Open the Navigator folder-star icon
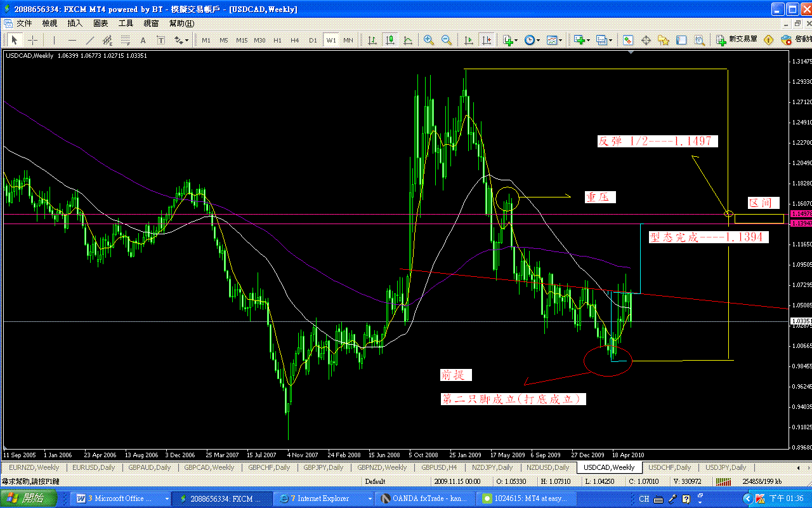This screenshot has height=508, width=812. (664, 40)
